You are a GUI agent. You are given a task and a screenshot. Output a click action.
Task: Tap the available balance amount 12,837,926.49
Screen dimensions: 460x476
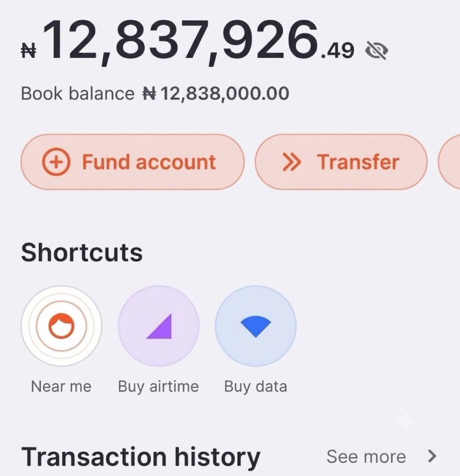click(199, 41)
